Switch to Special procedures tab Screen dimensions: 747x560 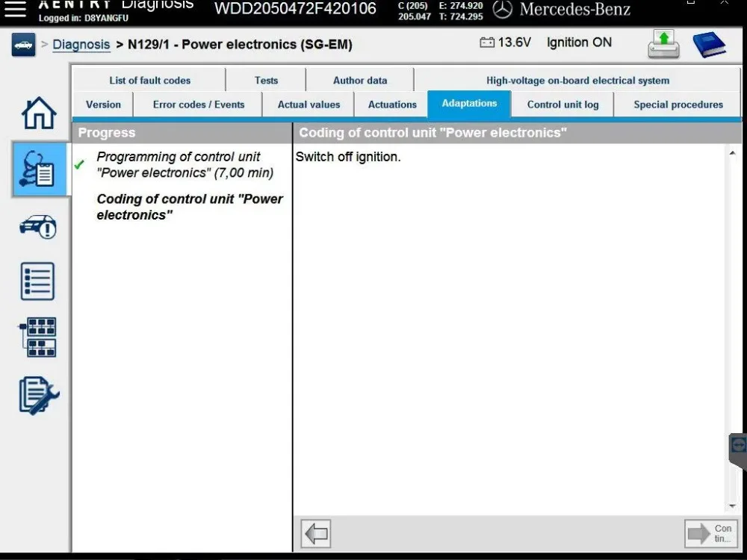[678, 105]
